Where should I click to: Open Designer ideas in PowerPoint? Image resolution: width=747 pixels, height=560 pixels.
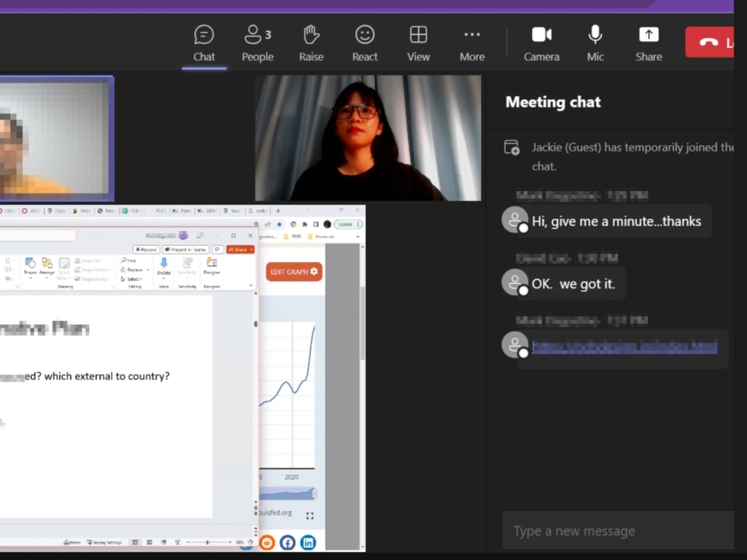(x=211, y=267)
